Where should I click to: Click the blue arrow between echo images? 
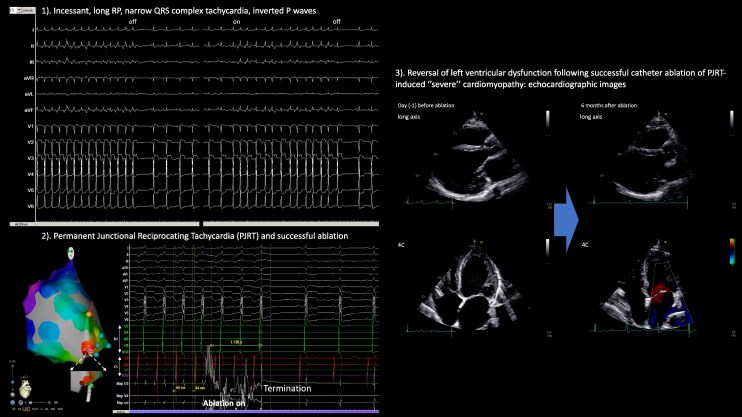pyautogui.click(x=566, y=220)
